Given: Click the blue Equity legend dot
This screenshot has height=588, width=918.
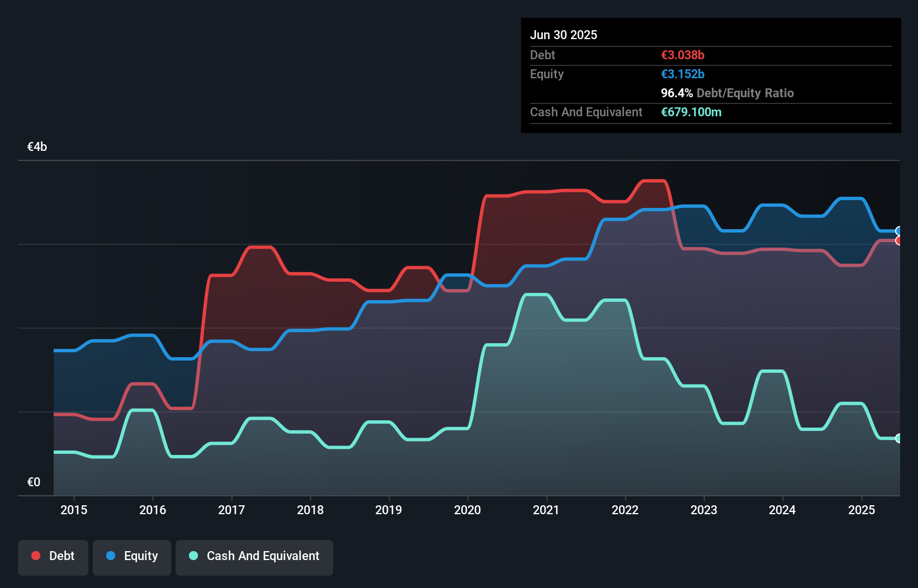Looking at the screenshot, I should (x=111, y=556).
